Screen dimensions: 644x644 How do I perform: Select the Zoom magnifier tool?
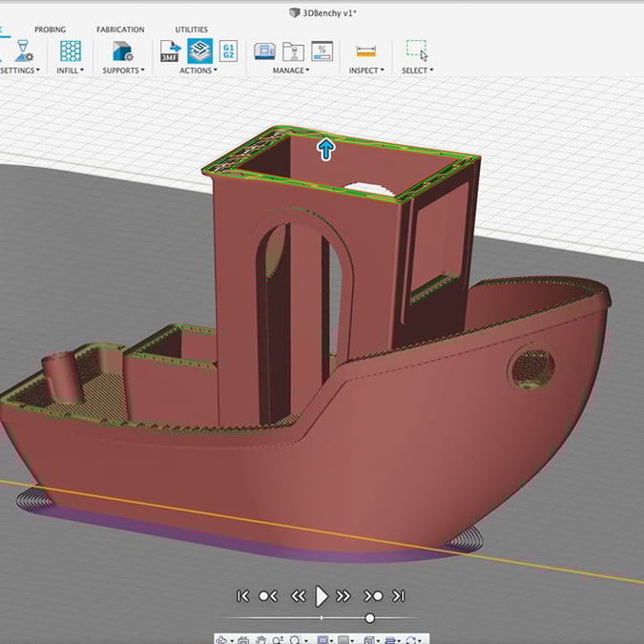(x=278, y=640)
